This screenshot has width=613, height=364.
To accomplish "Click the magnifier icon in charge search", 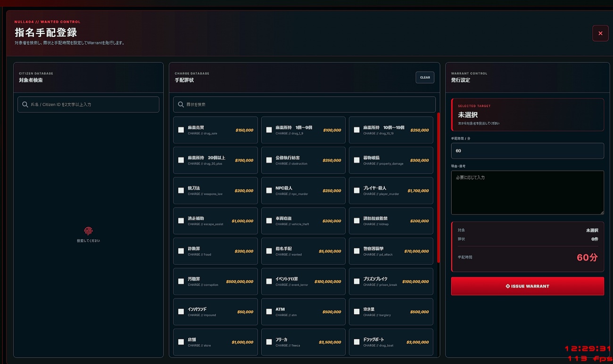I will click(x=181, y=104).
